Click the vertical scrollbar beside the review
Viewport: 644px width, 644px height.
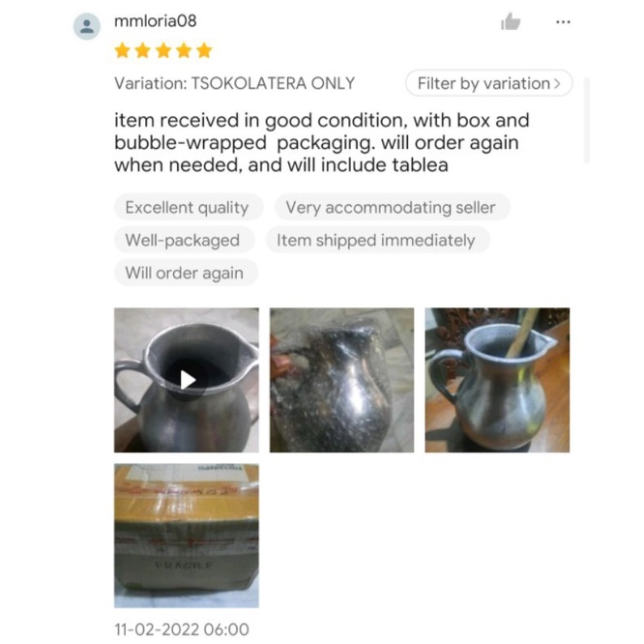click(x=587, y=120)
